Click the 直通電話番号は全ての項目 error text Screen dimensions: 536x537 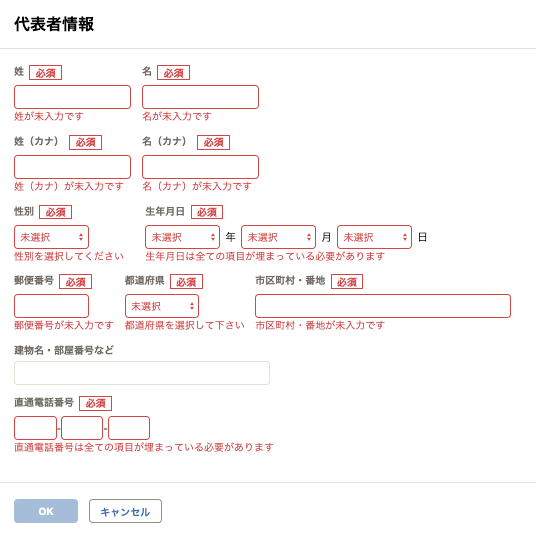click(x=144, y=447)
